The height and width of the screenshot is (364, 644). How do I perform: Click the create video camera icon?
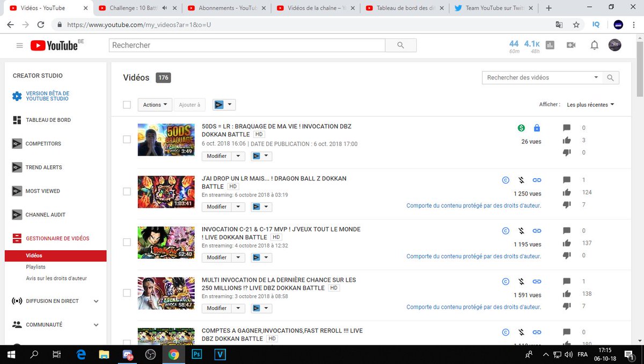point(571,46)
